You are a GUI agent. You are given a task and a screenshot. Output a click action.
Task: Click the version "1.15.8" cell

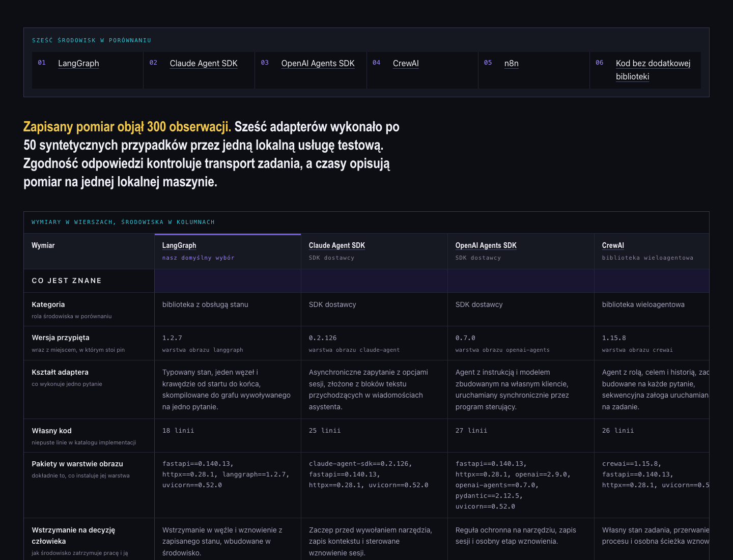614,338
